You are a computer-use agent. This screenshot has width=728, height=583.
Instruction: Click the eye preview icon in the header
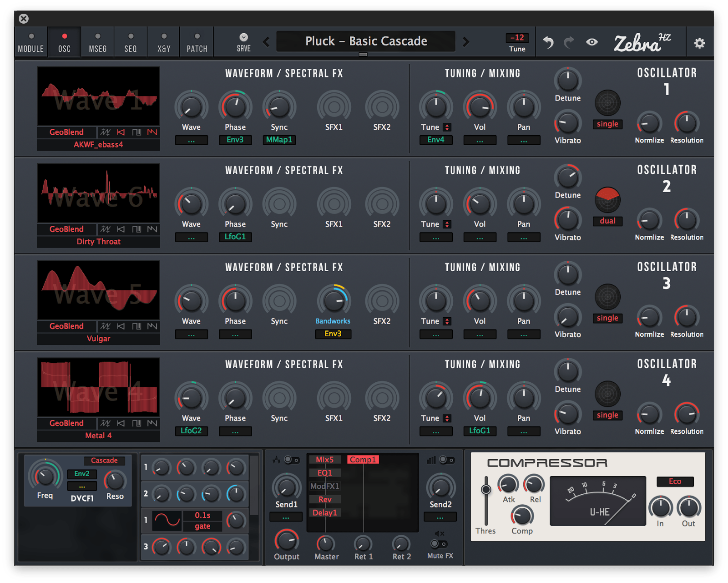(592, 42)
